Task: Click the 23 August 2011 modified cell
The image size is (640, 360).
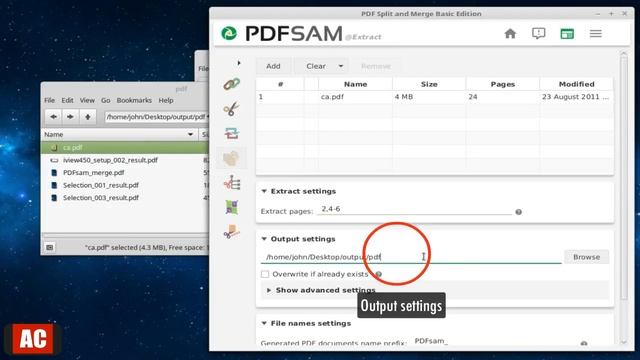Action: pyautogui.click(x=576, y=97)
